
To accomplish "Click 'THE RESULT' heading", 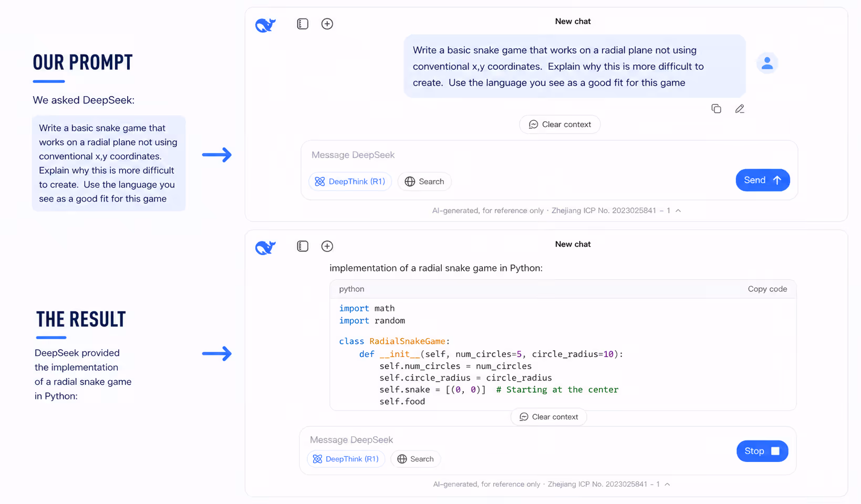I will pyautogui.click(x=81, y=319).
